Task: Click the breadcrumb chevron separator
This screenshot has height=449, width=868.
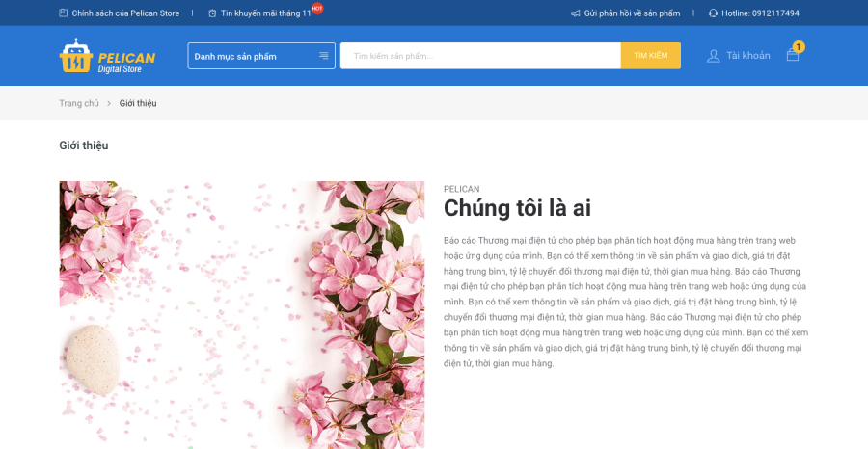Action: point(109,103)
